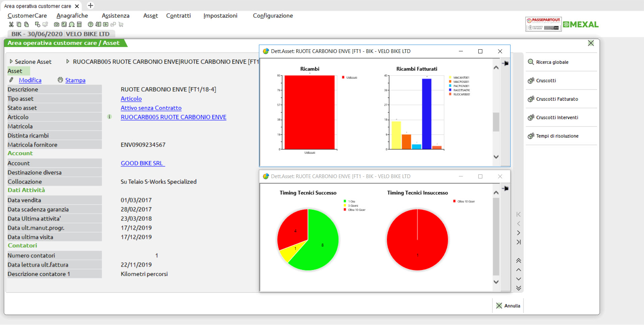This screenshot has height=325, width=644.
Task: Click pin icon in Ricambi chart window
Action: [x=505, y=63]
